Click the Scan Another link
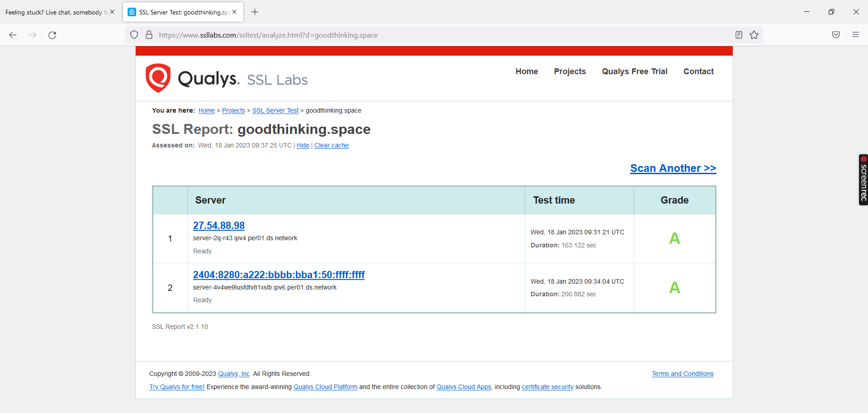 pos(673,168)
